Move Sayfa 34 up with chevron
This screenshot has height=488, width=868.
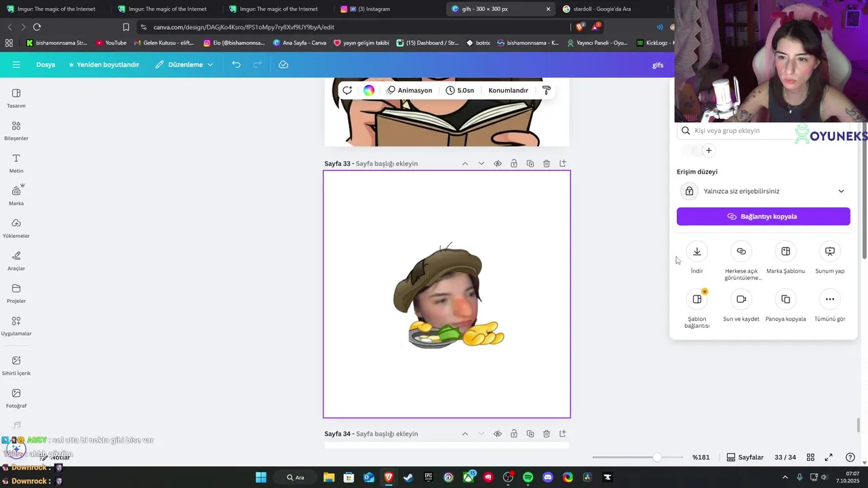coord(465,434)
